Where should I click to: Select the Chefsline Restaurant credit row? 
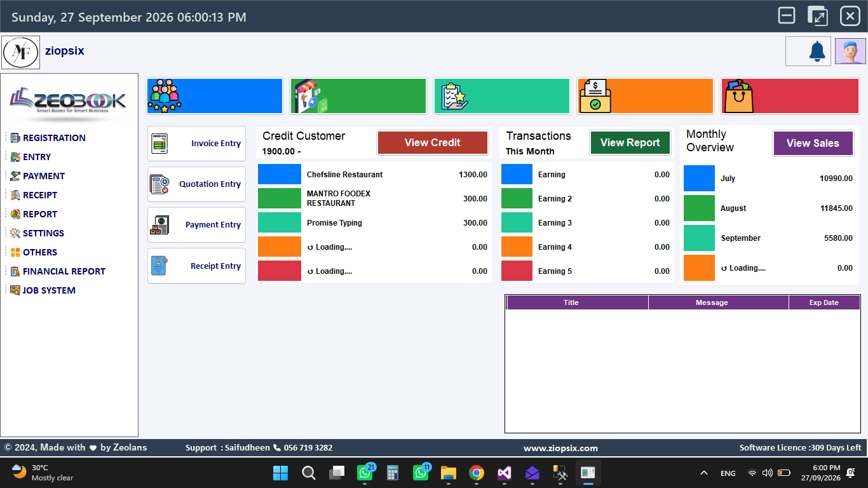374,174
